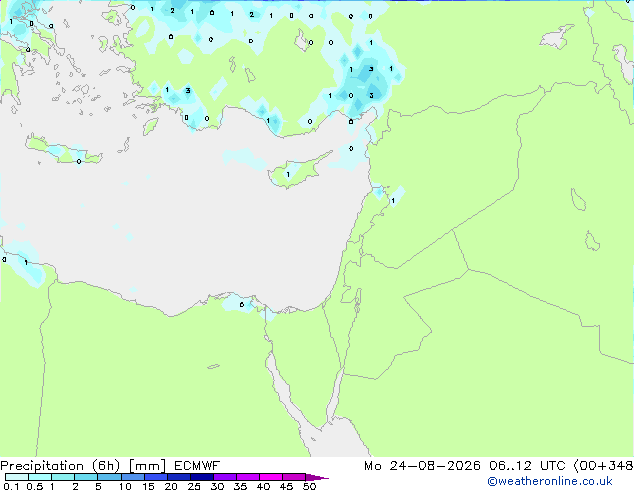Click the 20–25 mm legend color swatch
634x490 pixels.
point(178,477)
